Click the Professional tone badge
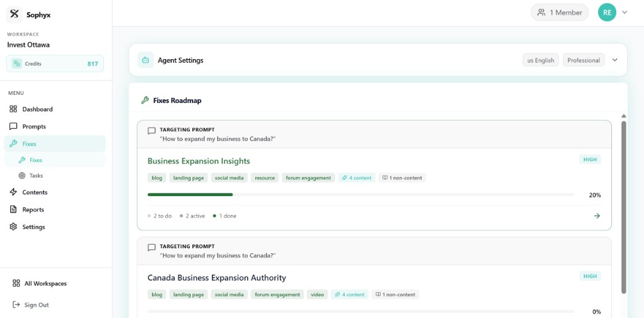The image size is (644, 318). (584, 60)
